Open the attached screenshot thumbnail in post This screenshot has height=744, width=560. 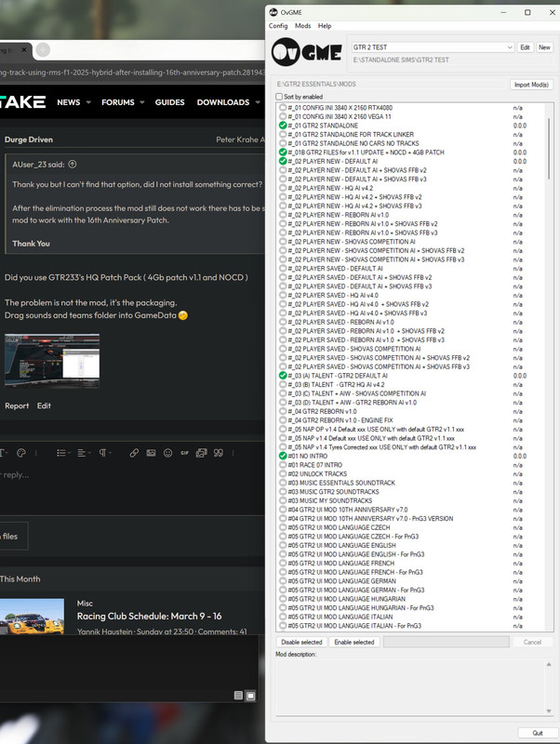click(x=52, y=361)
